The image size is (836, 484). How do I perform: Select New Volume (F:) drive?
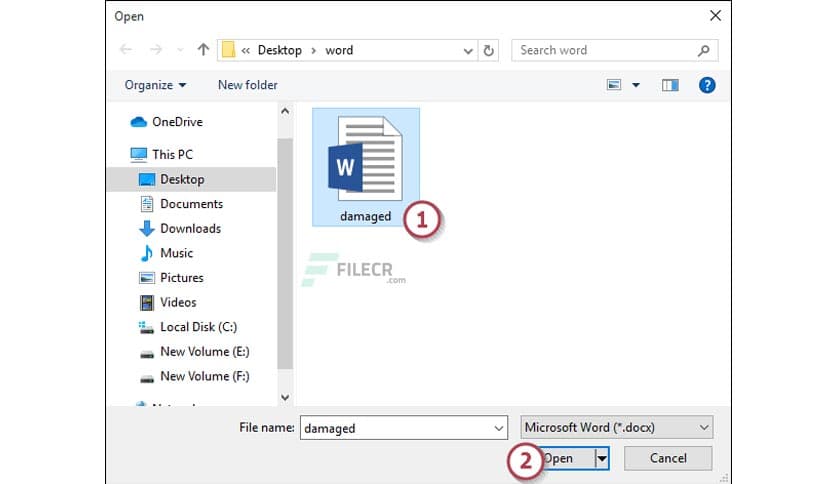pyautogui.click(x=205, y=376)
